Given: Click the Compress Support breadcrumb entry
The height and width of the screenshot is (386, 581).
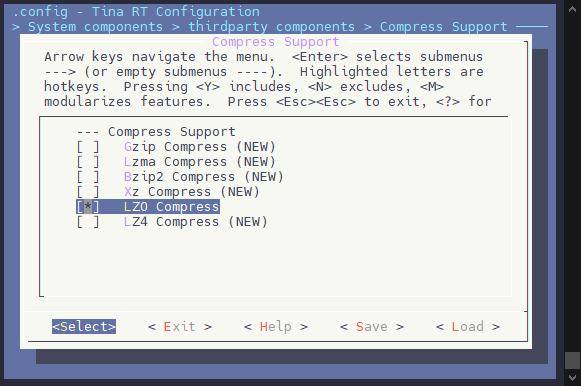Looking at the screenshot, I should pyautogui.click(x=444, y=27).
